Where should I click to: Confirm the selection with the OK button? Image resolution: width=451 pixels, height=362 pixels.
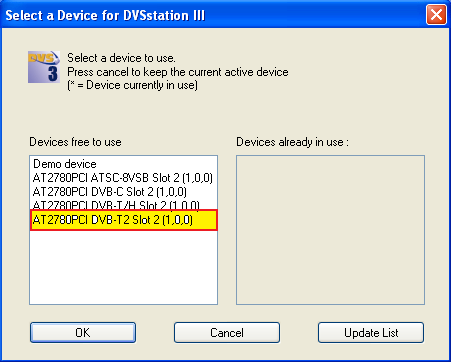coord(83,332)
